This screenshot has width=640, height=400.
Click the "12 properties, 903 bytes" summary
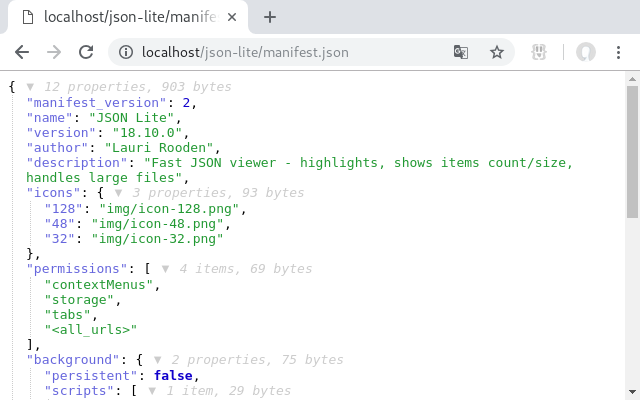[138, 87]
